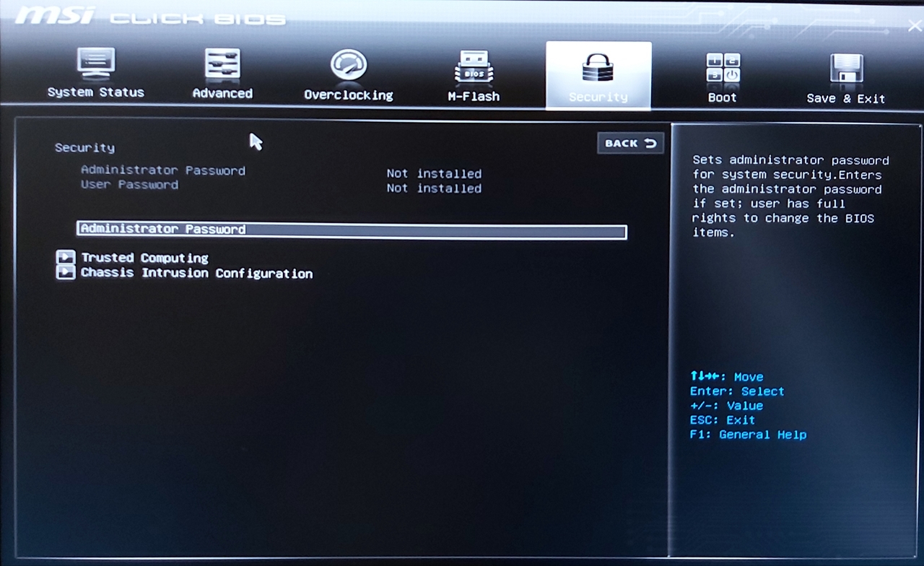
Task: Close the BIOS with the X icon
Action: pyautogui.click(x=913, y=26)
